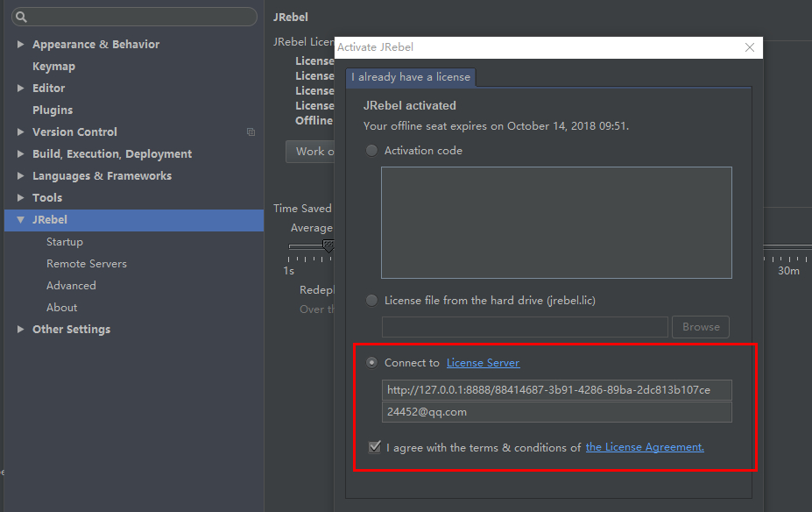812x512 pixels.
Task: Click the 'JRebel activated' heading text
Action: pos(410,106)
